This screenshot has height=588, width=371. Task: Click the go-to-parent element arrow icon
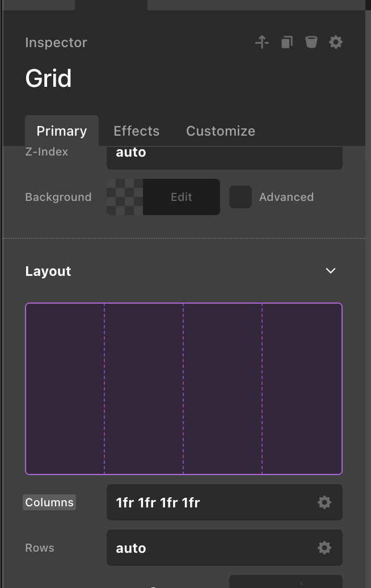262,42
